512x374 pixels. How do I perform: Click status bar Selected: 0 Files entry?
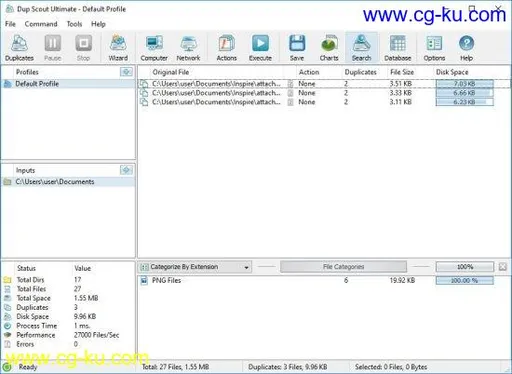click(x=391, y=367)
